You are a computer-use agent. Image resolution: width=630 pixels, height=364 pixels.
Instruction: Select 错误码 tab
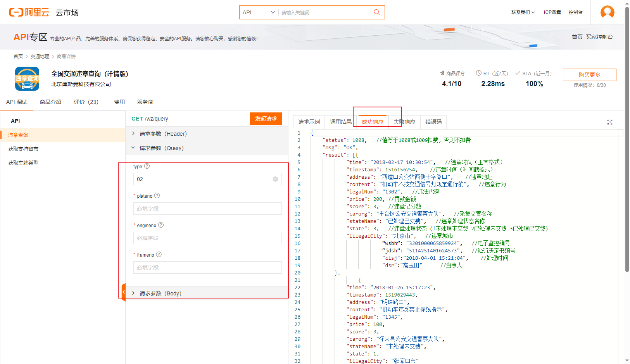coord(433,122)
